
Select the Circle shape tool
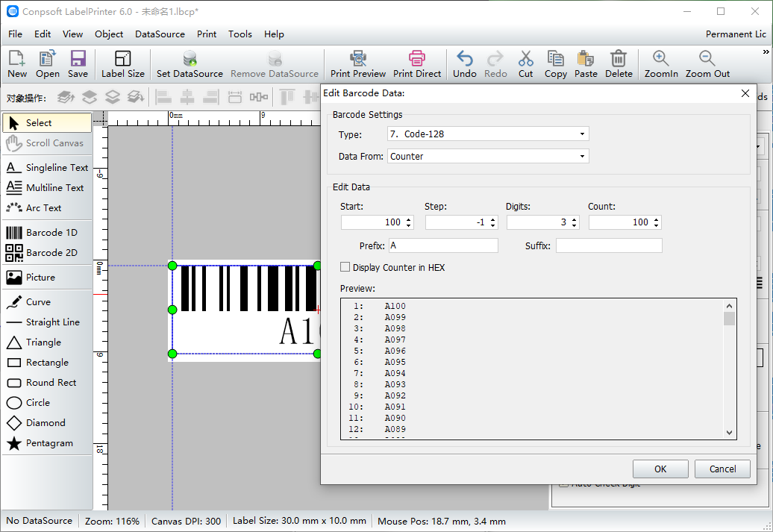pyautogui.click(x=47, y=403)
